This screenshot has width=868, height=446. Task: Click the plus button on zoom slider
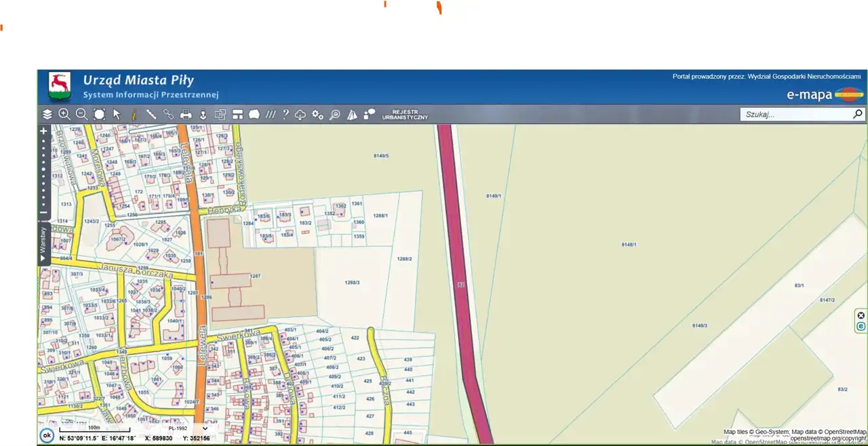43,131
